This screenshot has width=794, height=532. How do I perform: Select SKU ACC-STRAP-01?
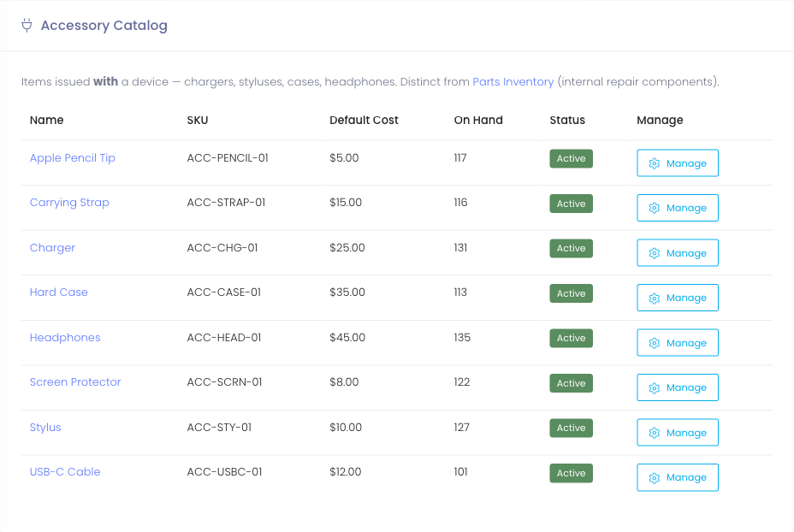point(226,203)
